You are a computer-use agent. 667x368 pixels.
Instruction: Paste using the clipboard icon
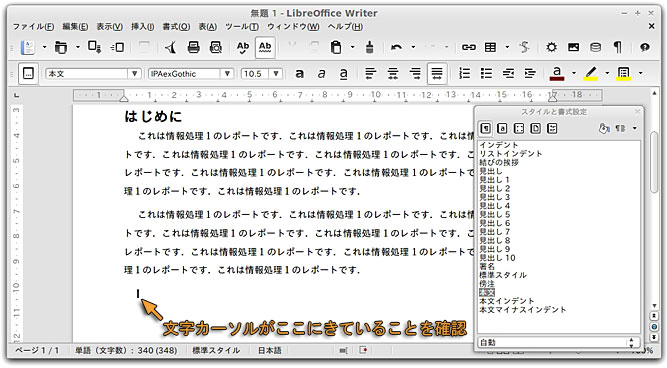tap(336, 47)
